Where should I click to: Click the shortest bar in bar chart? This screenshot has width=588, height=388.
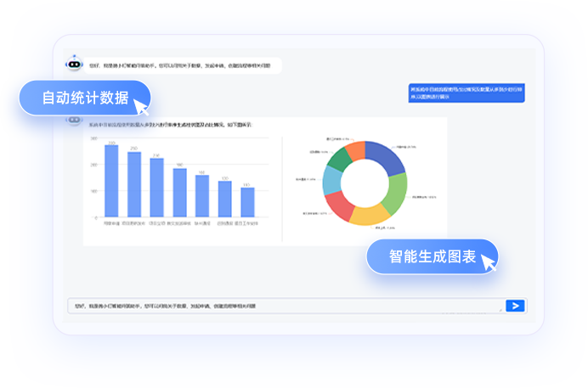[x=247, y=202]
